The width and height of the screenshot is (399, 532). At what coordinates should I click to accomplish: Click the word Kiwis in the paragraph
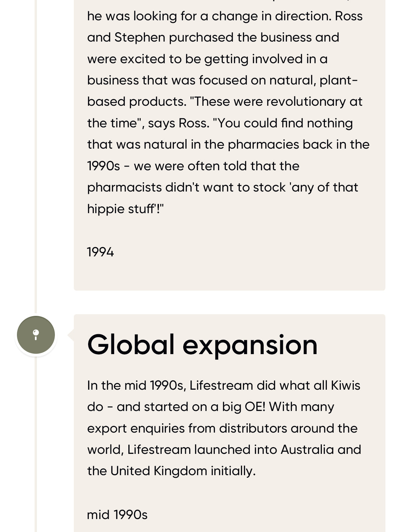pos(345,385)
